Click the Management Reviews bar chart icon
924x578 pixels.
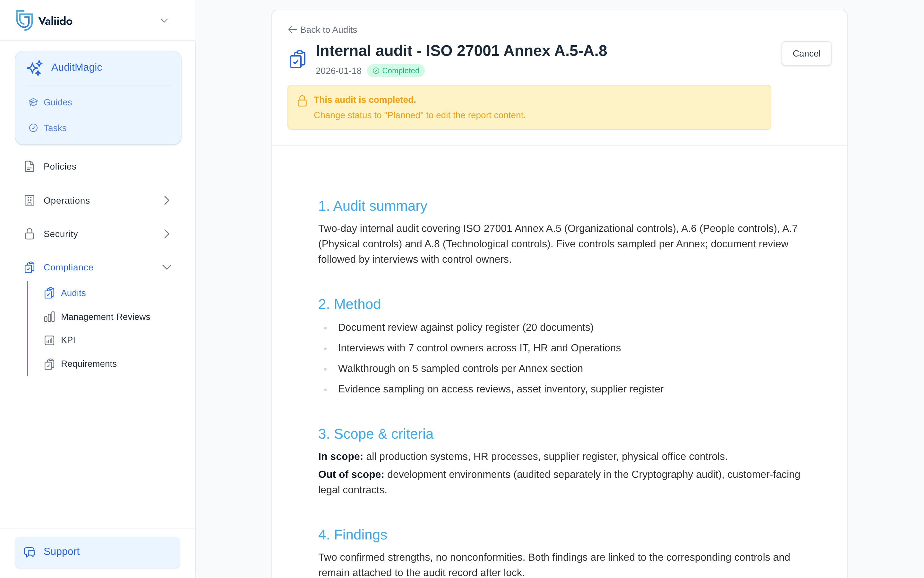49,317
